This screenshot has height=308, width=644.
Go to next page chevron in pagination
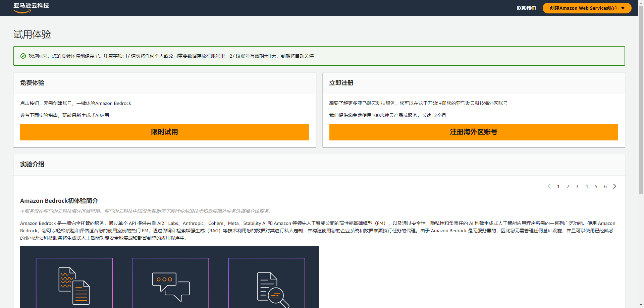[615, 186]
